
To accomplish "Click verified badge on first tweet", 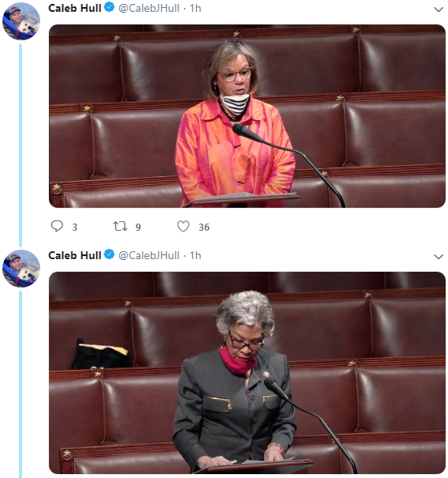I will 109,7.
